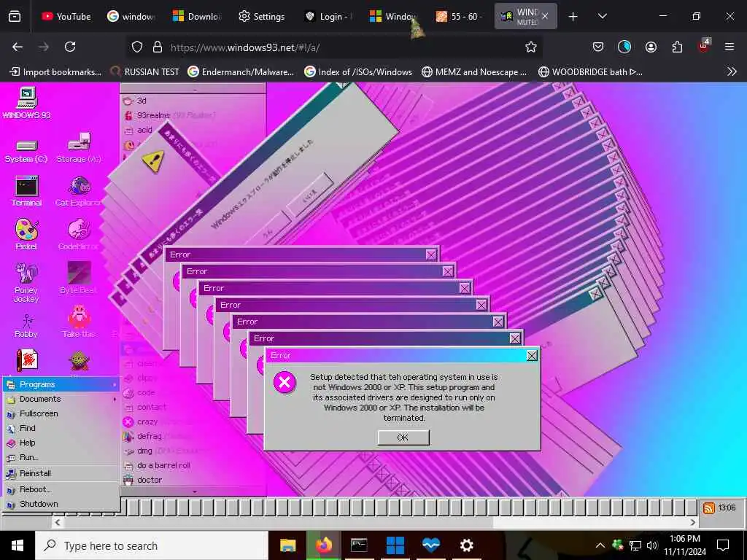Viewport: 747px width, 560px height.
Task: Show hidden icons in Windows system tray
Action: (x=600, y=545)
